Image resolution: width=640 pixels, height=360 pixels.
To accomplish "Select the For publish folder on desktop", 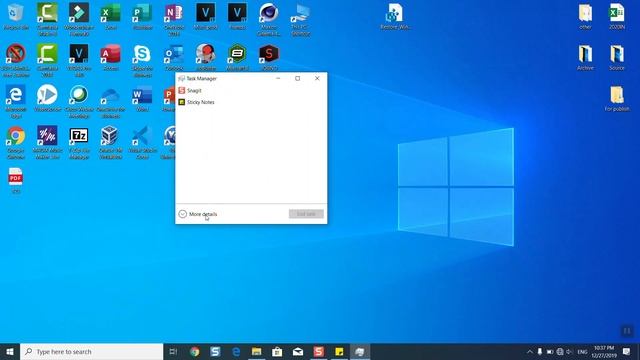I will click(x=617, y=98).
